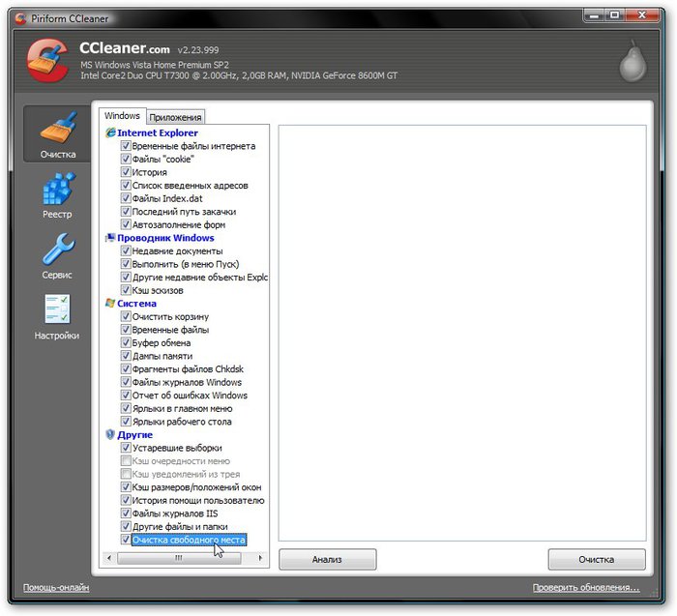Select the Другие group heading
The image size is (677, 616).
134,435
